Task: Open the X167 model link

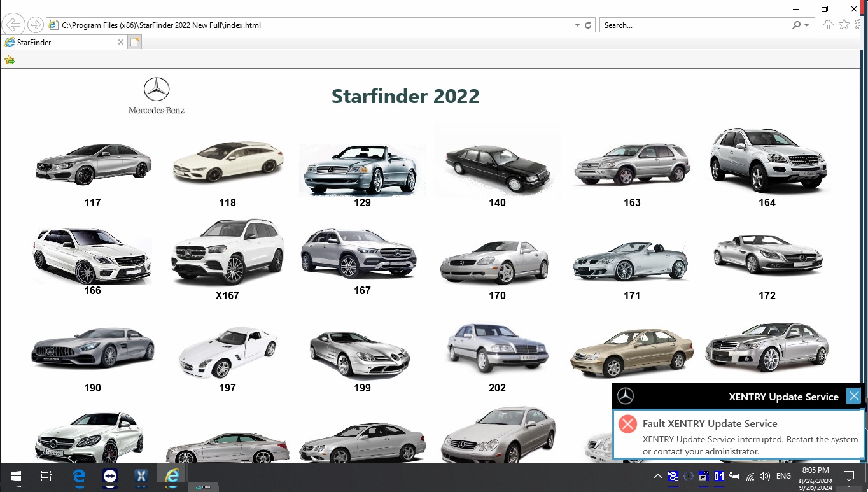Action: click(x=227, y=295)
